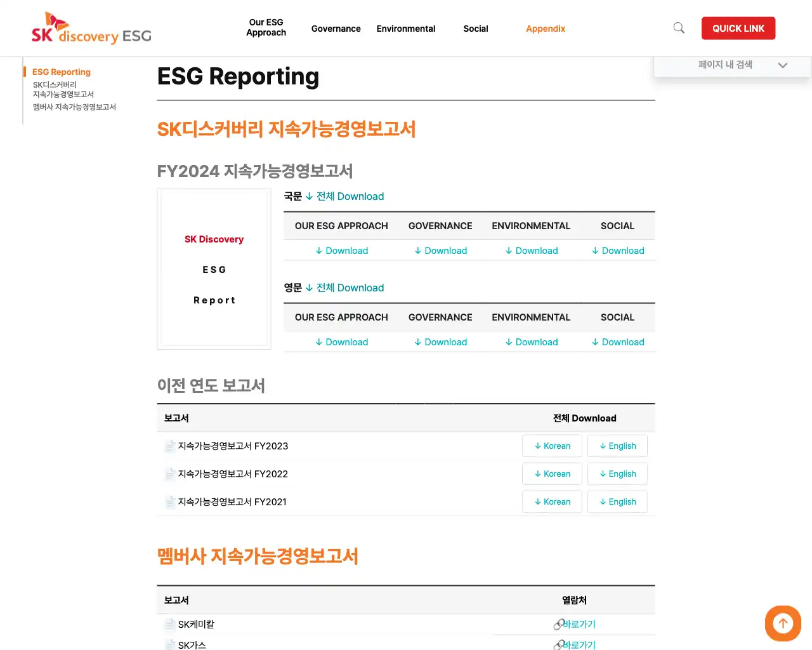Download 국문 Governance section
This screenshot has width=812, height=650.
[440, 251]
